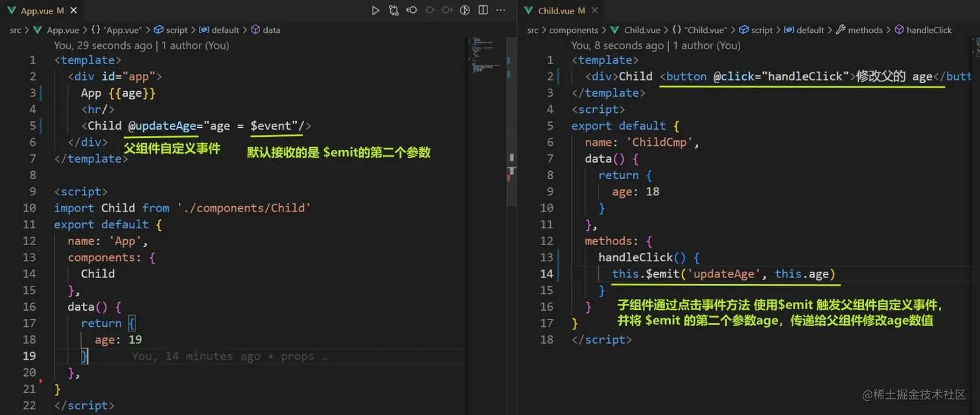Click the './components/Child' import path
This screenshot has width=980, height=415.
tap(244, 208)
